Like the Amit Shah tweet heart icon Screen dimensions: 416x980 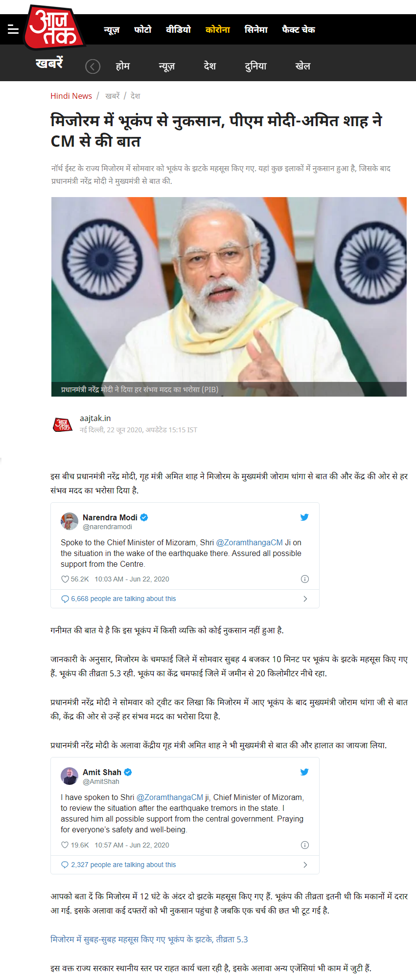click(x=65, y=845)
